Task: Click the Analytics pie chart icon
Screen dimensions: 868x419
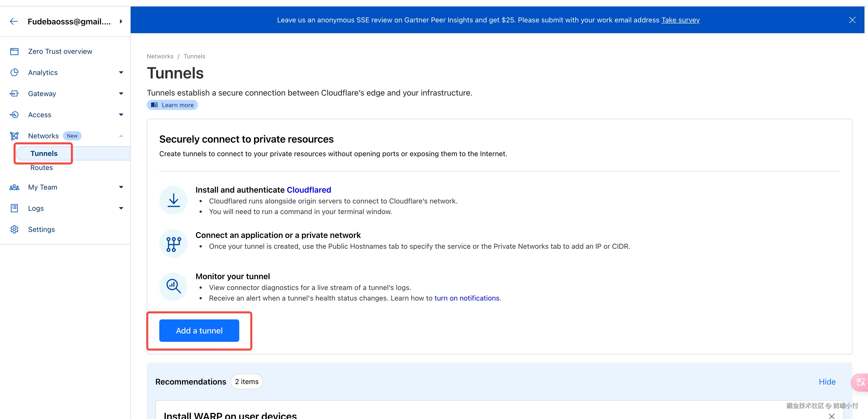Action: point(14,72)
